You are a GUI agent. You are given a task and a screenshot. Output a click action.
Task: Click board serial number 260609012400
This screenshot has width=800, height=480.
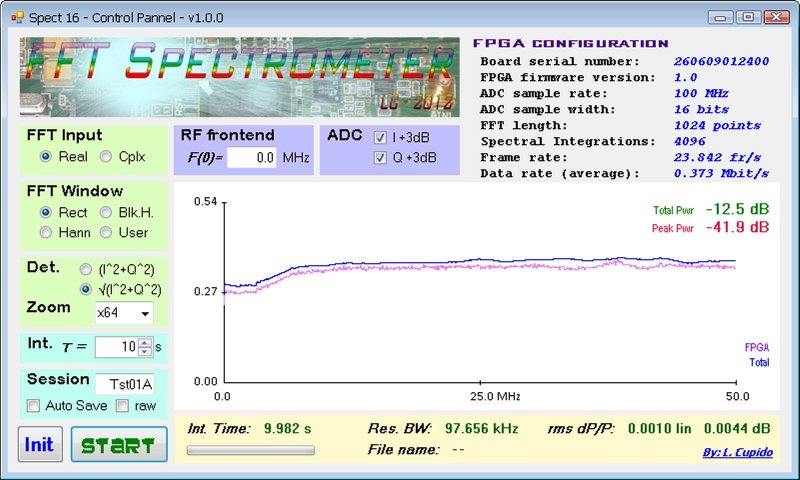tap(721, 62)
